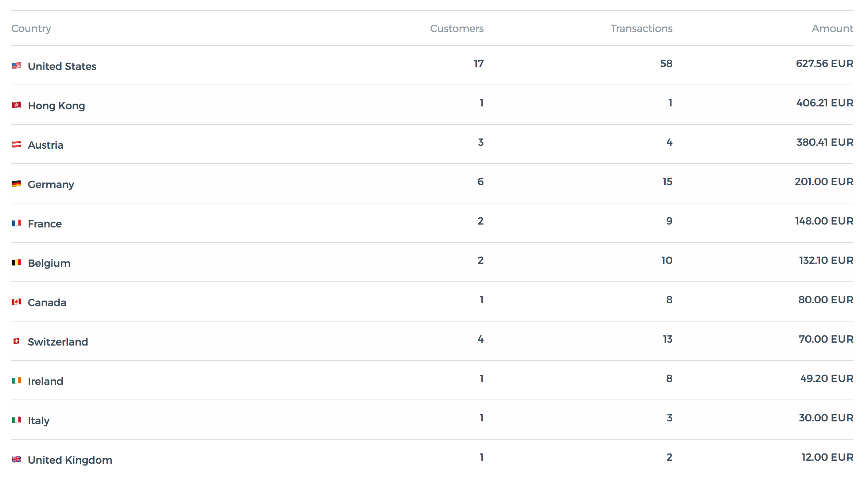Sort by the Amount column header

pos(833,28)
